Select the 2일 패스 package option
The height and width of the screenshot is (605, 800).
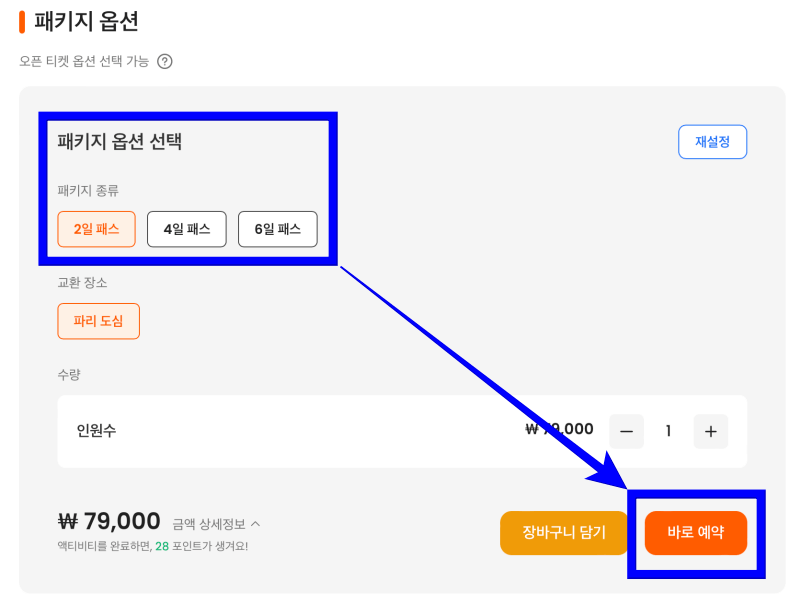[x=98, y=229]
